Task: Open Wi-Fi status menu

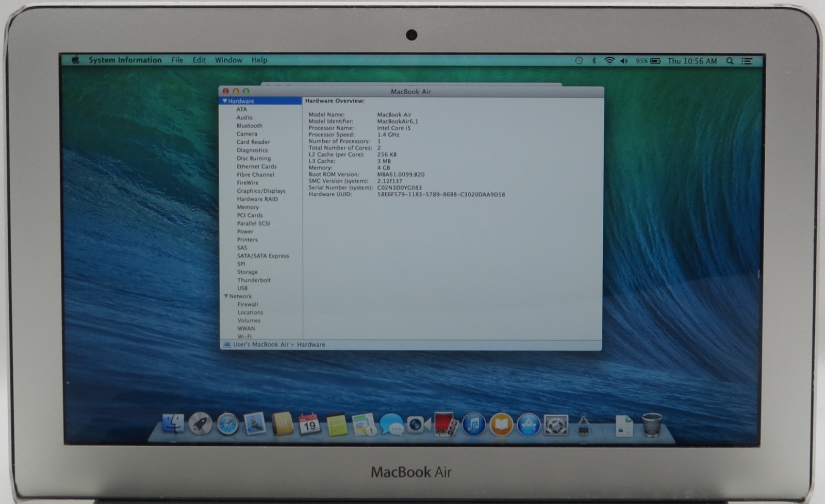Action: pyautogui.click(x=609, y=61)
